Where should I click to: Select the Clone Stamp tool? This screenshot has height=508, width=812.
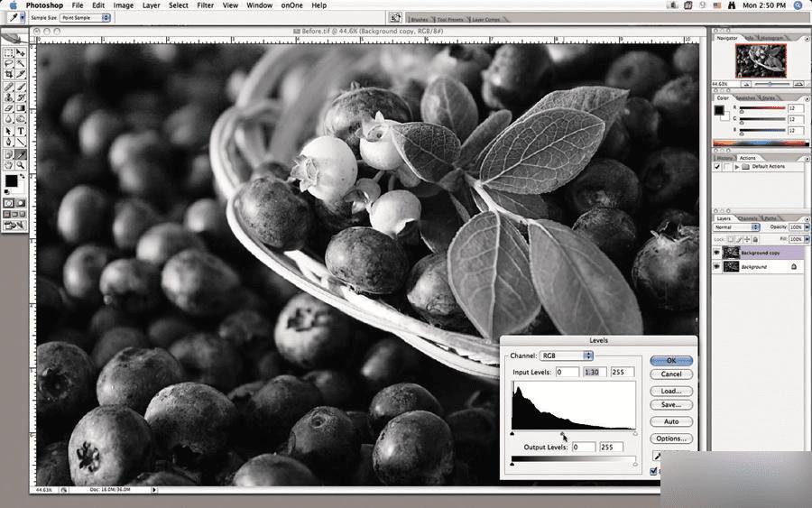click(8, 97)
